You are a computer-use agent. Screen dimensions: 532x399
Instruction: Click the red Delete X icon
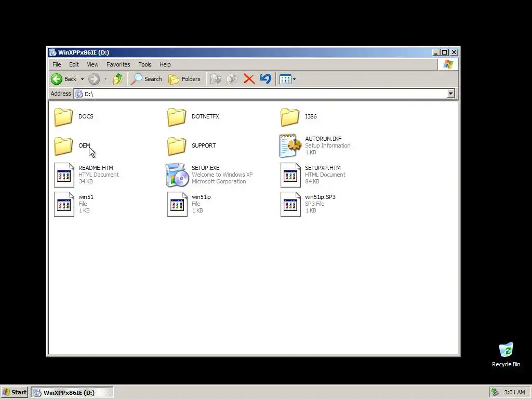click(249, 79)
